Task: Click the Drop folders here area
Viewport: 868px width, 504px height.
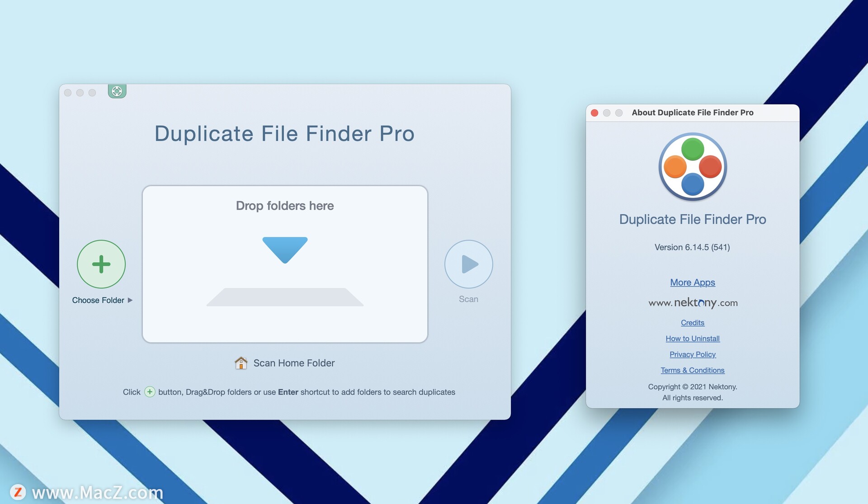Action: pos(285,264)
